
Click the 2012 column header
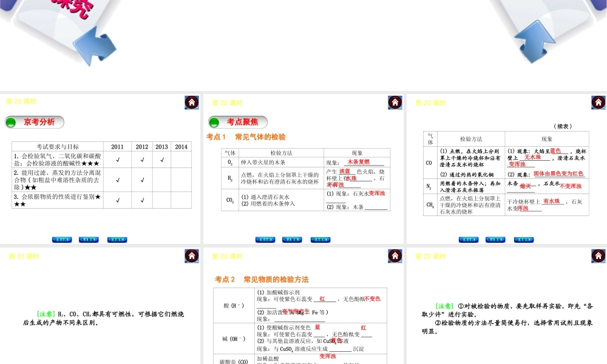click(x=142, y=147)
